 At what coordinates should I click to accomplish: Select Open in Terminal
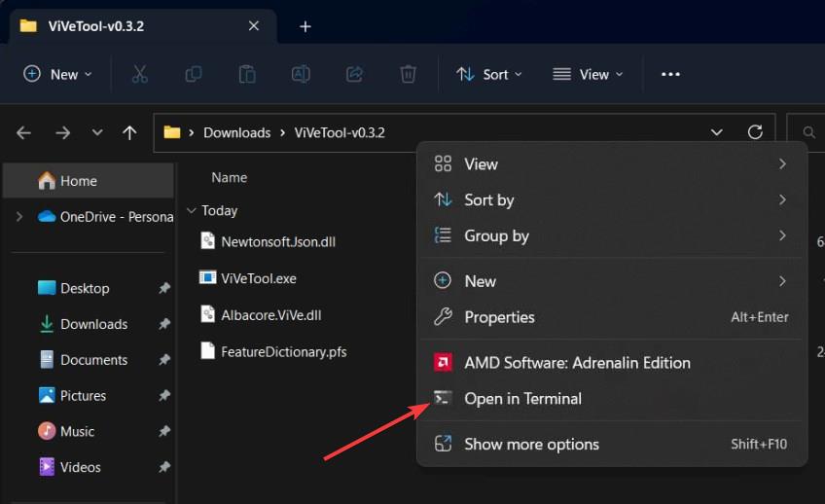pyautogui.click(x=611, y=398)
